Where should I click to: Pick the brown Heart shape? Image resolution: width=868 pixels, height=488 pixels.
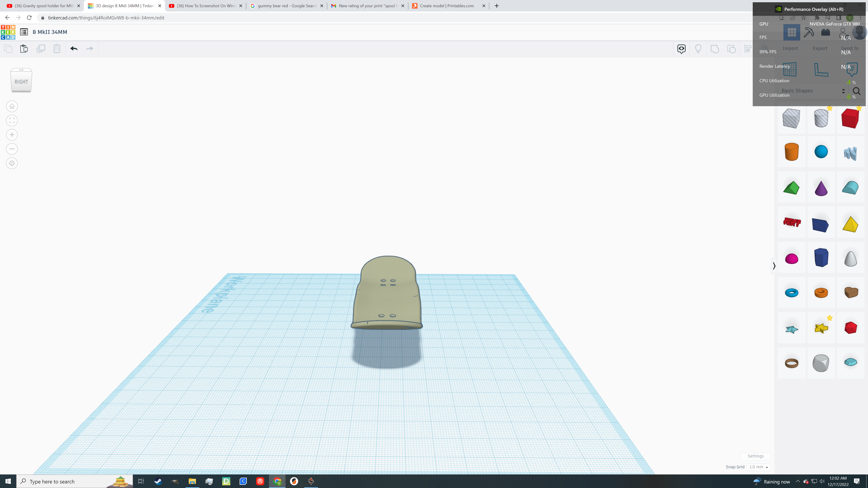(x=851, y=292)
